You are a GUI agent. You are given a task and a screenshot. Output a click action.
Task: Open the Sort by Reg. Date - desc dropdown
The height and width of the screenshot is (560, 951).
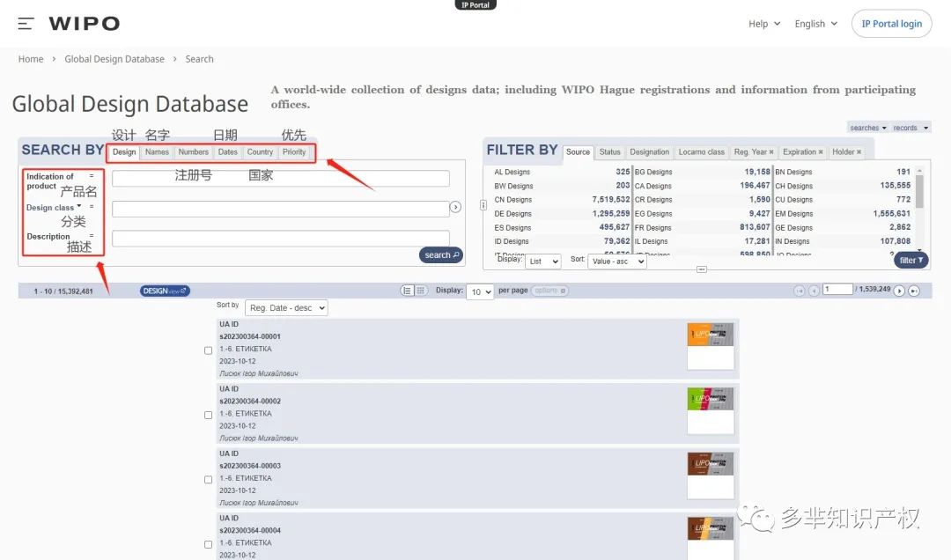286,308
